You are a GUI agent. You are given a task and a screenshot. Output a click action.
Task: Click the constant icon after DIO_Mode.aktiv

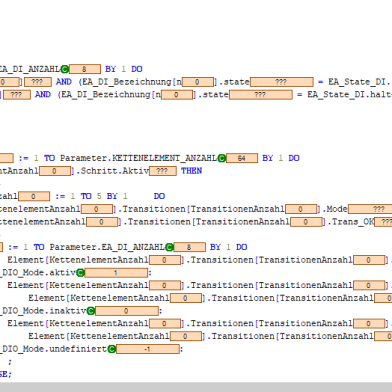click(80, 273)
